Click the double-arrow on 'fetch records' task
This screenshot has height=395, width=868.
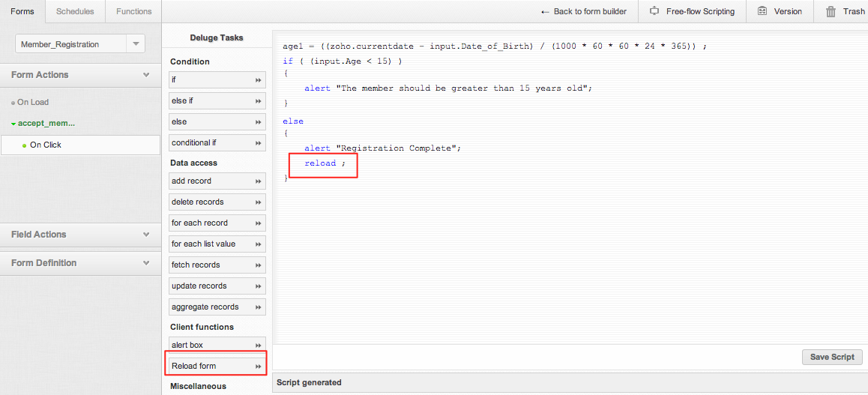point(258,265)
